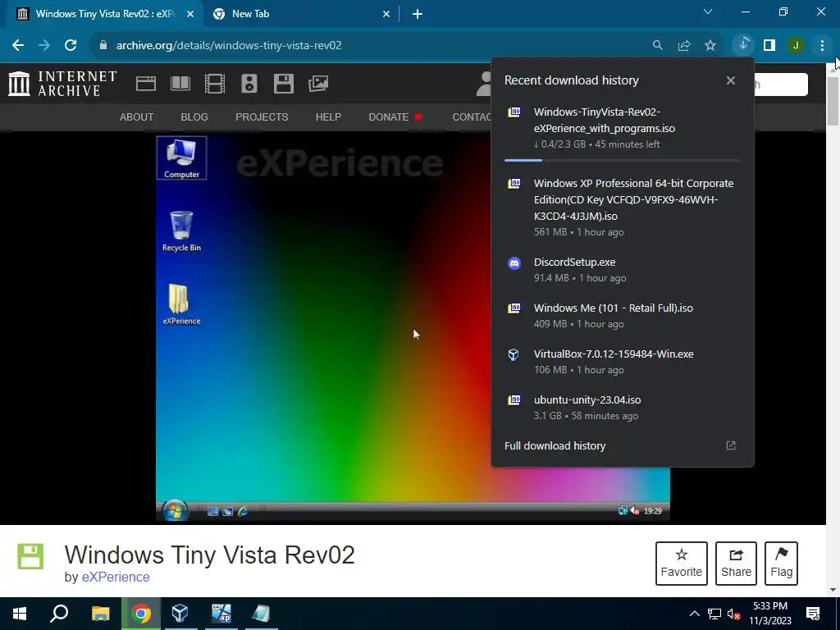840x630 pixels.
Task: Open the Video film strip icon
Action: 214,84
